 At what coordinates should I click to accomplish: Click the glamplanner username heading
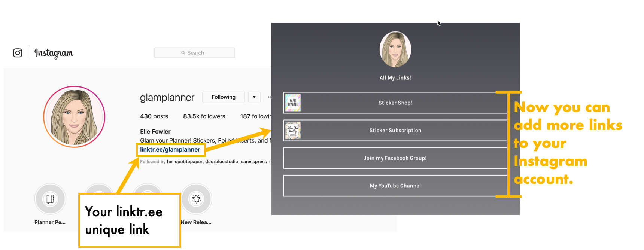tap(167, 98)
